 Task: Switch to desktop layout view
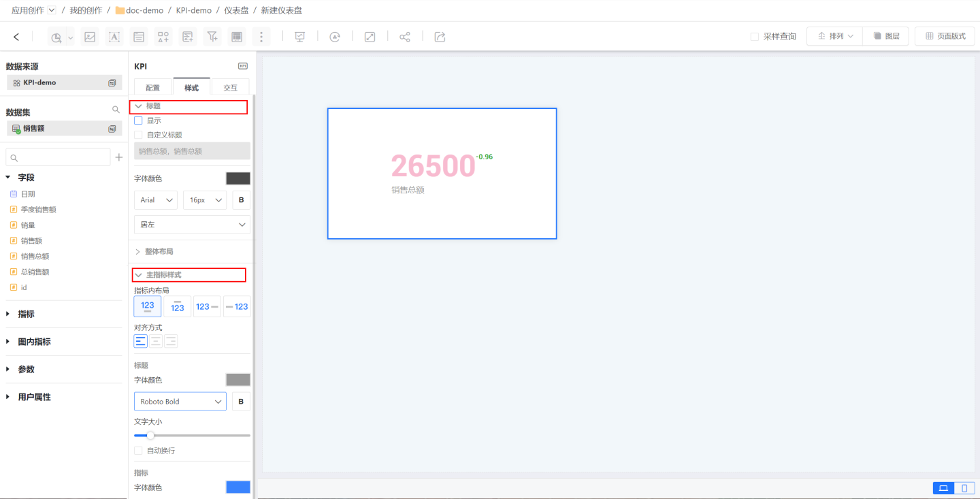point(943,488)
